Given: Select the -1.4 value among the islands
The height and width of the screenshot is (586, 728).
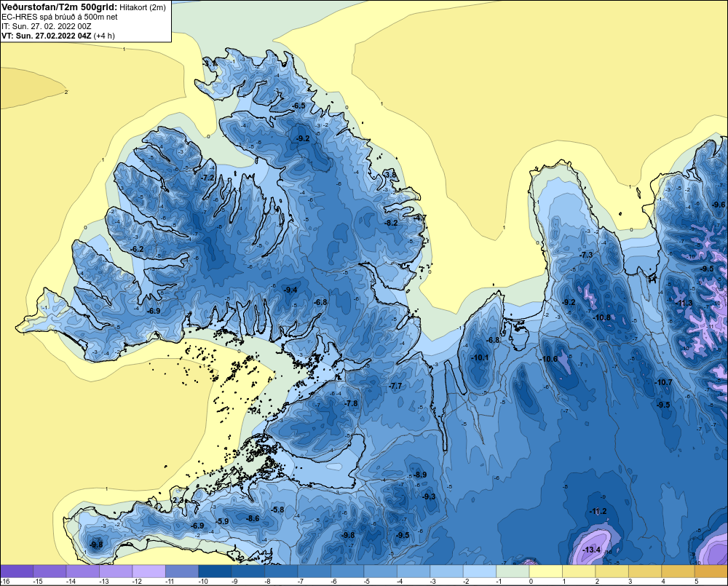Looking at the screenshot, I should click(255, 411).
